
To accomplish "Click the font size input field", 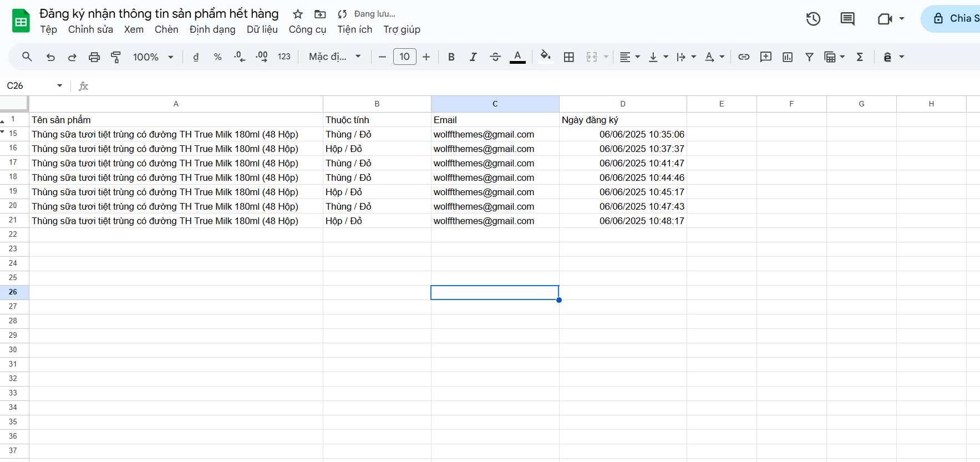I will coord(405,57).
